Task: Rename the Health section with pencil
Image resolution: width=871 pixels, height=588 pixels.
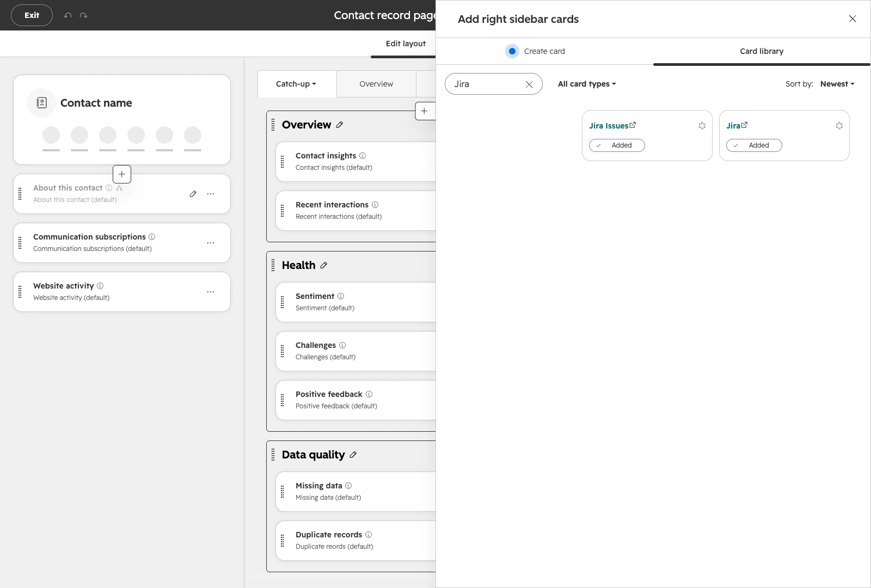Action: pyautogui.click(x=324, y=265)
